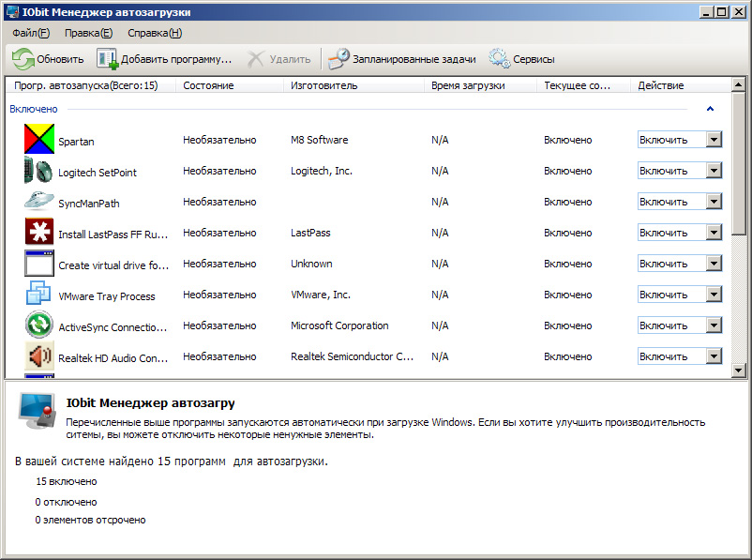Viewport: 752px width, 560px height.
Task: Select the Install LastPass FF Ru... entry
Action: click(x=113, y=235)
